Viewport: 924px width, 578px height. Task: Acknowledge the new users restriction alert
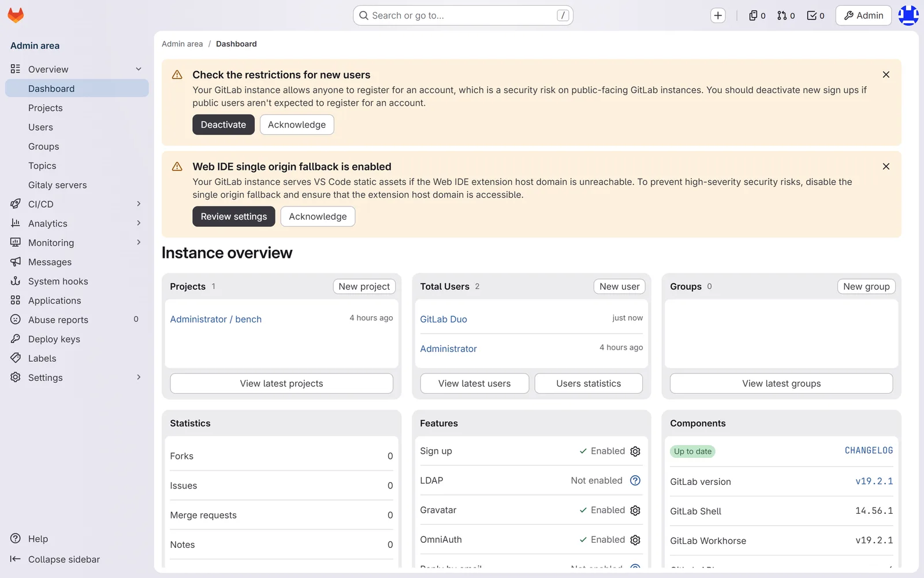tap(297, 125)
